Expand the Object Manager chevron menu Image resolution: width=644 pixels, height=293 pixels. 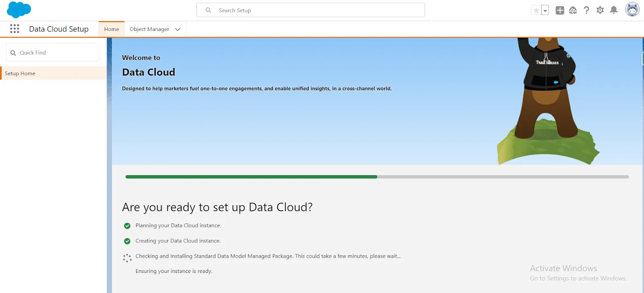click(178, 29)
